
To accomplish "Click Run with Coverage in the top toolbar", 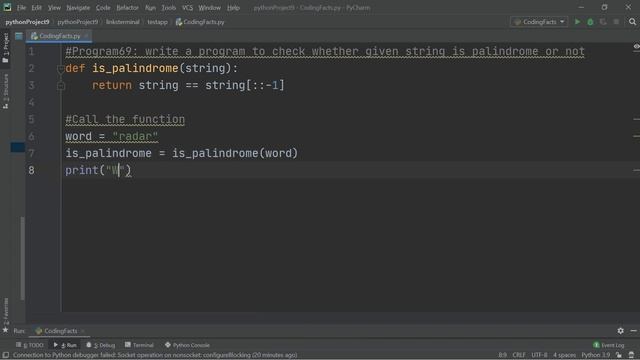I will click(603, 22).
